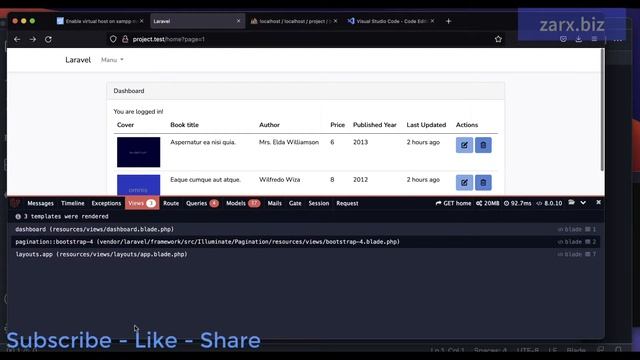
Task: Close the debugbar panel
Action: click(598, 202)
